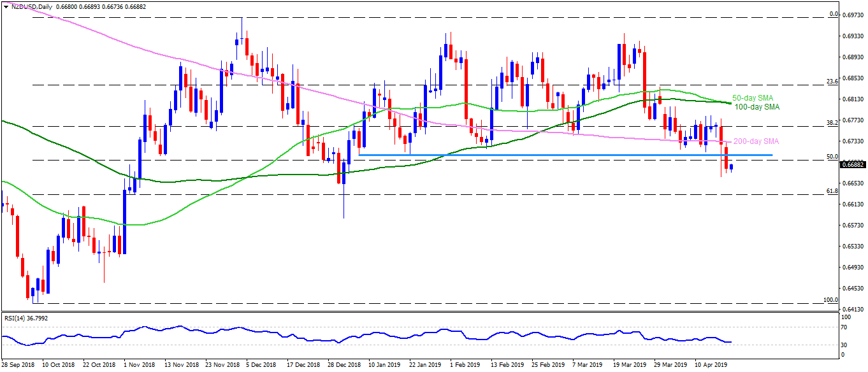
Task: Click the 0.64130 price axis label
Action: pyautogui.click(x=853, y=310)
